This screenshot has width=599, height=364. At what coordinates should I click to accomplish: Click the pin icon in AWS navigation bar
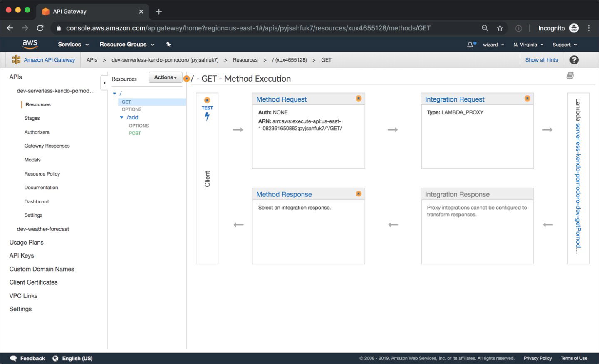pyautogui.click(x=168, y=44)
